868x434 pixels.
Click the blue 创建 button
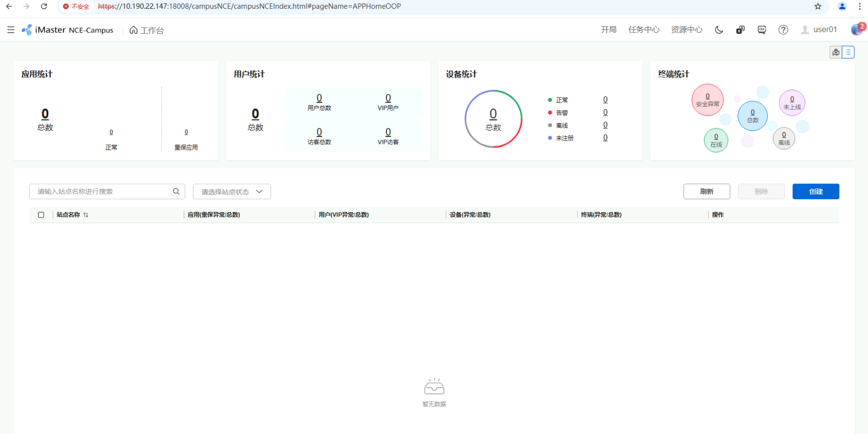pos(816,192)
